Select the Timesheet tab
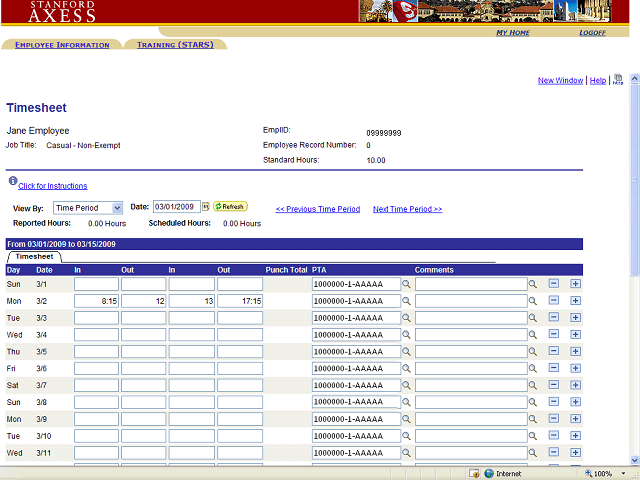Screen dimensions: 640x480 pyautogui.click(x=34, y=257)
